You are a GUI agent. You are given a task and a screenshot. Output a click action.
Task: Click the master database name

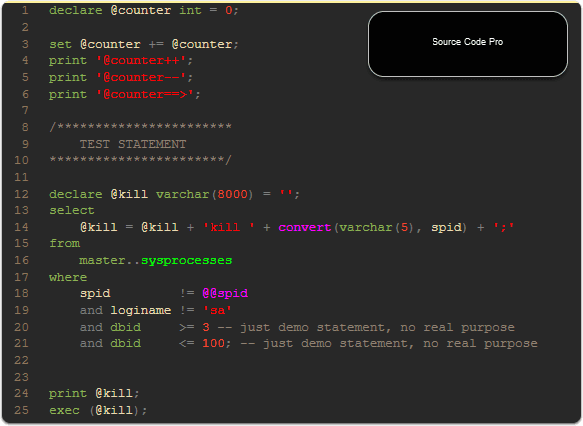pyautogui.click(x=102, y=260)
